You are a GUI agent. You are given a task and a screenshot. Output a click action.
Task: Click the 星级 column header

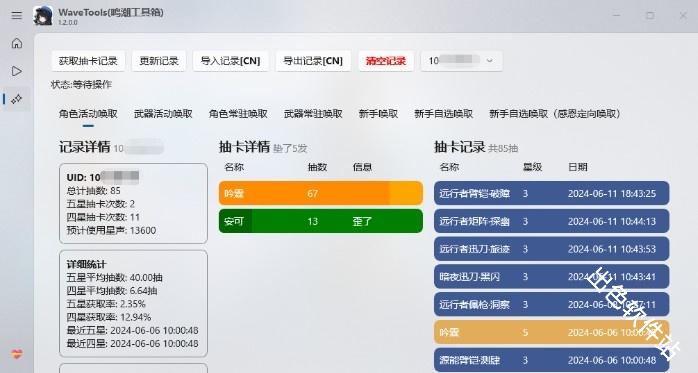tap(532, 167)
